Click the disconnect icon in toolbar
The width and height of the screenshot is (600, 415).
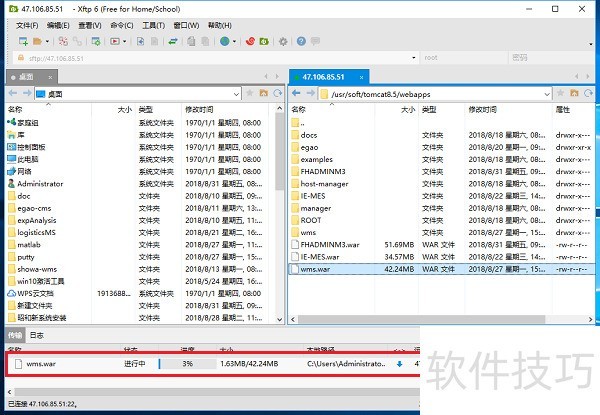point(63,41)
